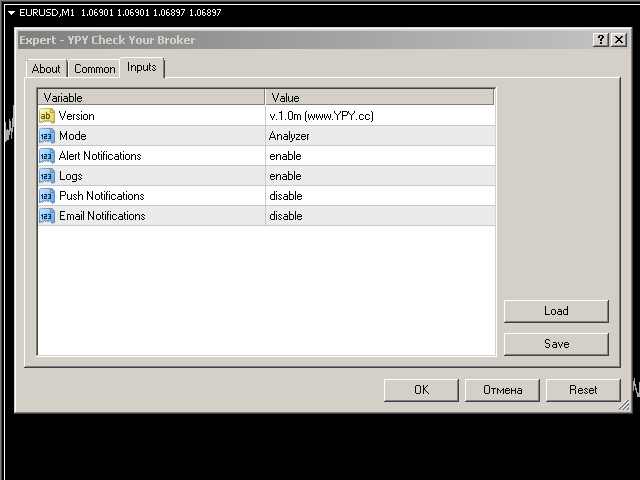Screen dimensions: 640x480
Task: Click the string type icon beside Version
Action: coord(46,116)
